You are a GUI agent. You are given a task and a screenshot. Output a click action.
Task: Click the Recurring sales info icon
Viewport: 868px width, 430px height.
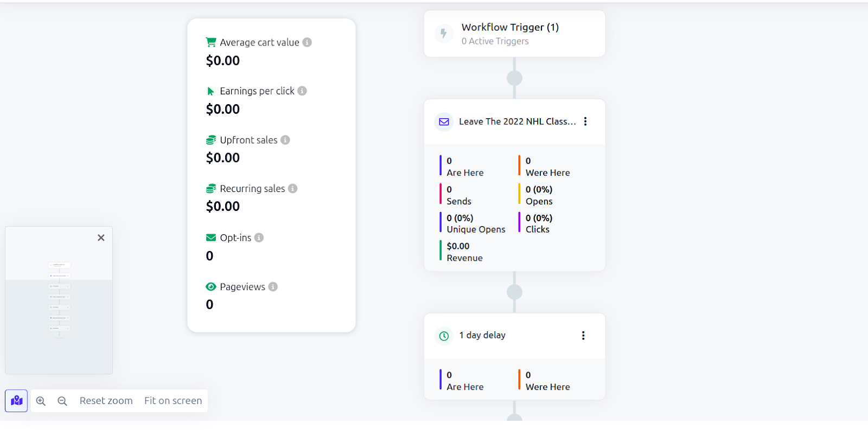293,189
